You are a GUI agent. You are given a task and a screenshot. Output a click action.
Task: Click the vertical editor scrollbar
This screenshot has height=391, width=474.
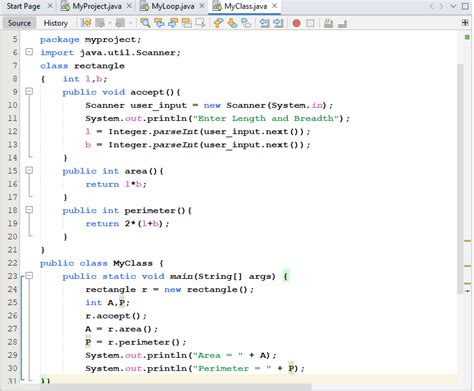(x=460, y=178)
